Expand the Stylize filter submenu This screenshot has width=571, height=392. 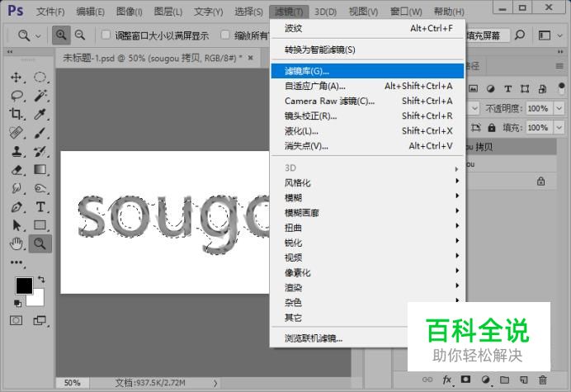pos(367,182)
